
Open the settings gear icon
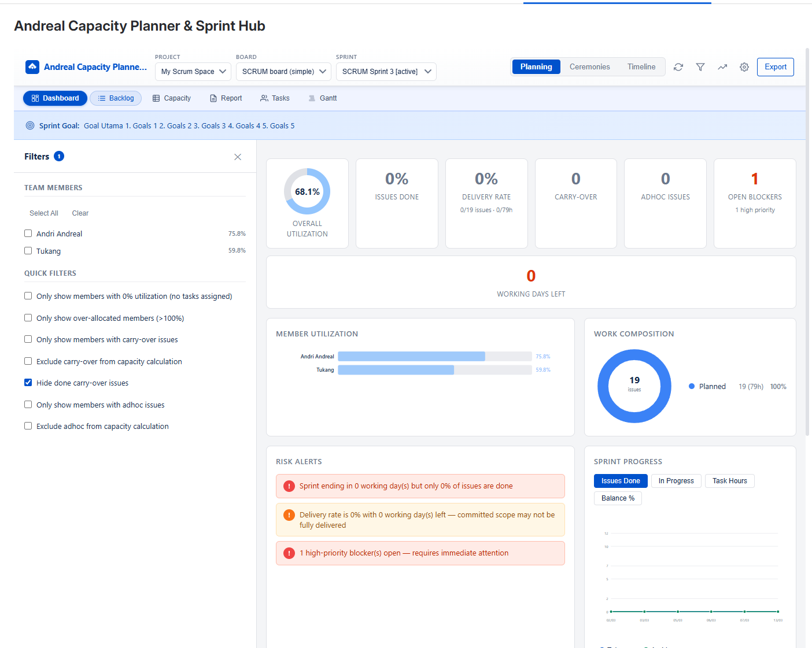[x=744, y=66]
